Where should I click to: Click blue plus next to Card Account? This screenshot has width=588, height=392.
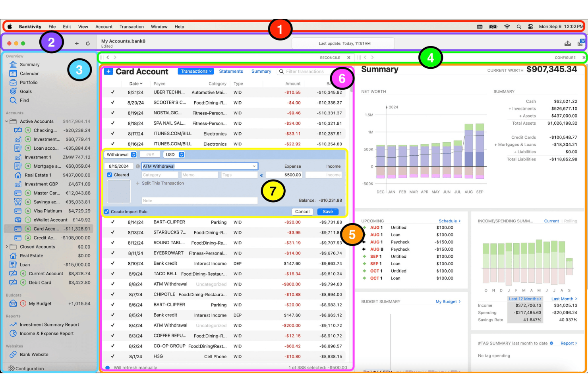pyautogui.click(x=108, y=71)
